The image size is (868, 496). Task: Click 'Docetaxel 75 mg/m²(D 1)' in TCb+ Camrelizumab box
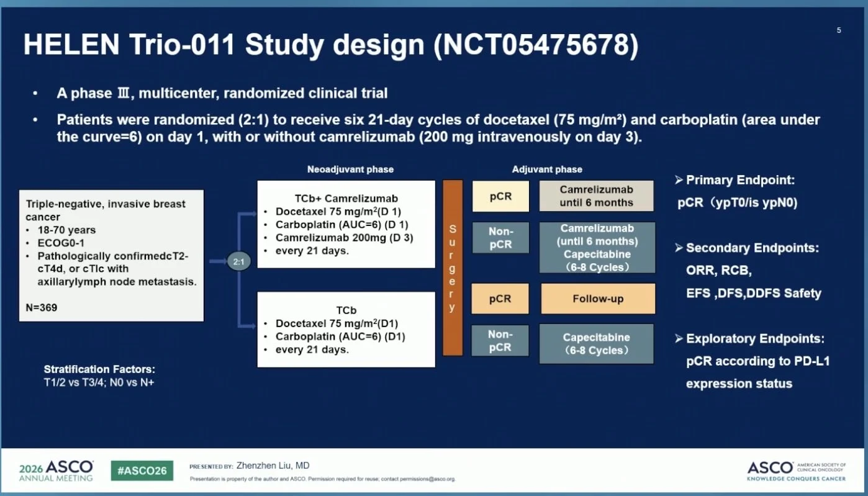point(339,211)
